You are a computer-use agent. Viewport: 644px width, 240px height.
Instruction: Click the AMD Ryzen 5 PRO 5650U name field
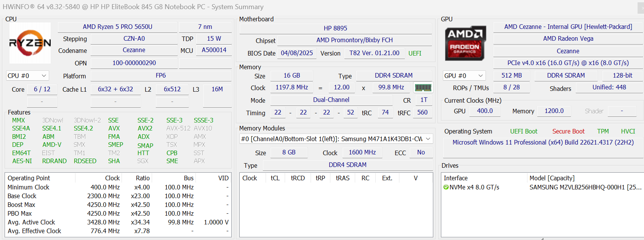click(x=117, y=27)
